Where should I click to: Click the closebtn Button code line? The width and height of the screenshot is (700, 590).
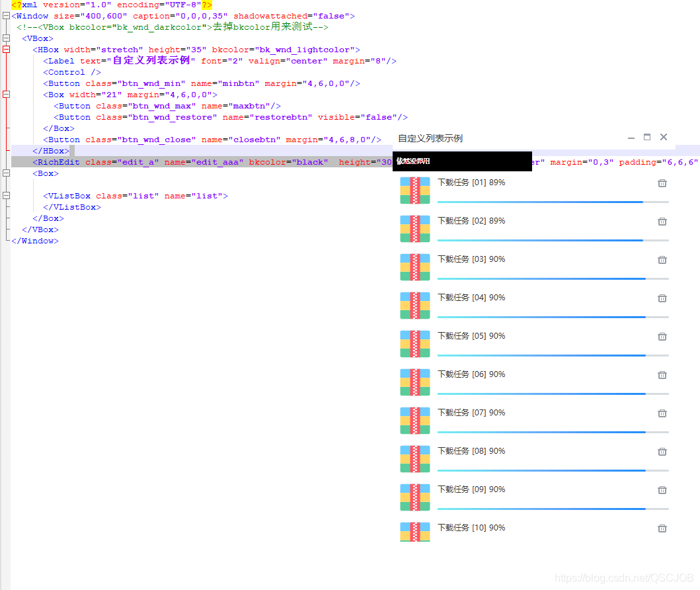[212, 140]
